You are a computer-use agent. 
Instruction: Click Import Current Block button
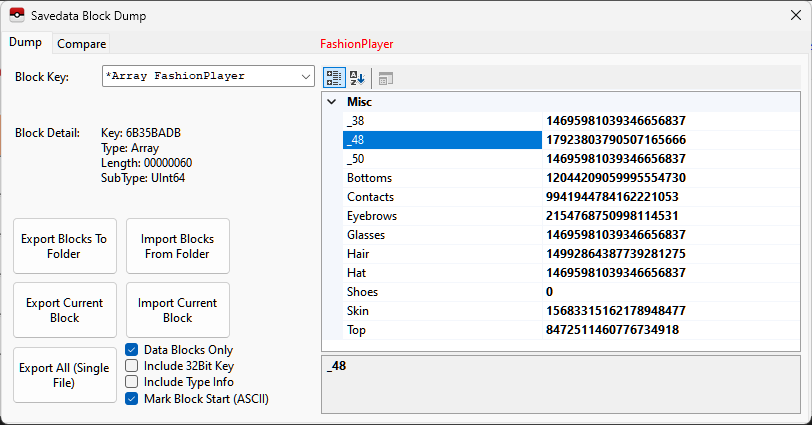[x=178, y=310]
